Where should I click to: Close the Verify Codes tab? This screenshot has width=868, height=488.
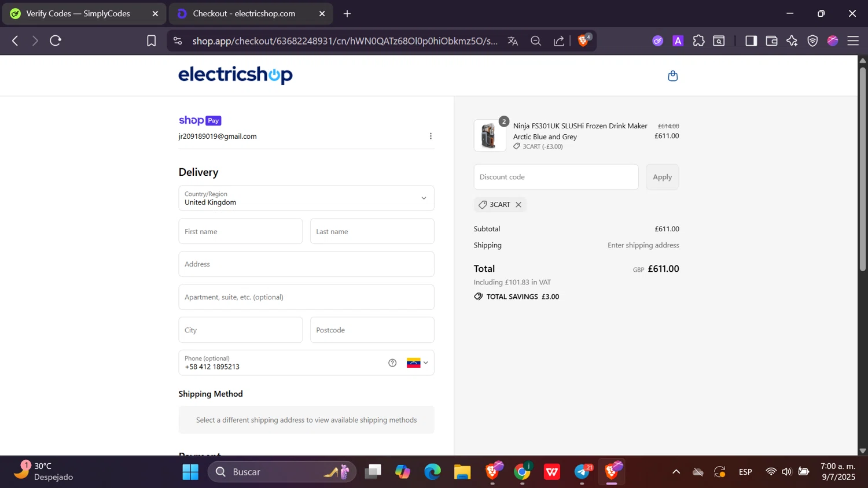(x=155, y=13)
